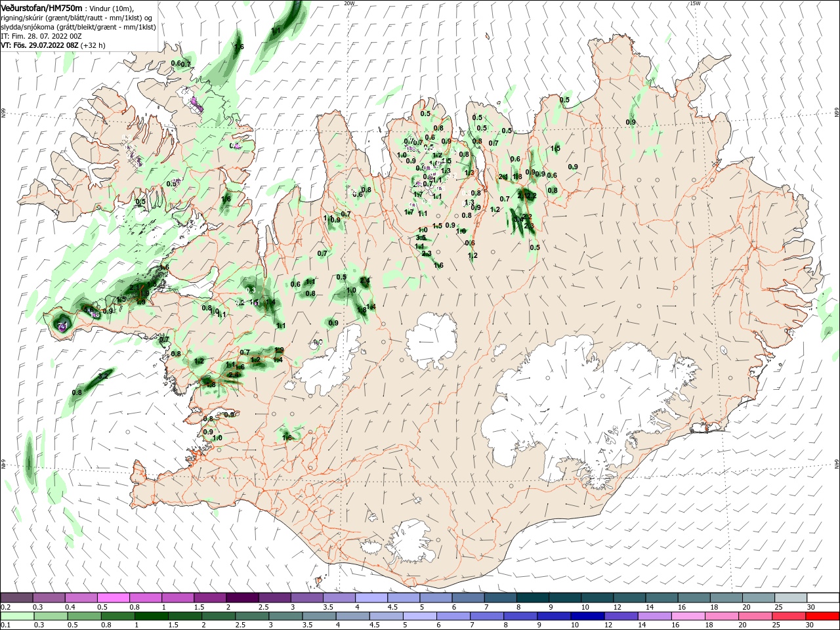
Task: Click the 0.4 label in the upper legend row
Action: (70, 607)
